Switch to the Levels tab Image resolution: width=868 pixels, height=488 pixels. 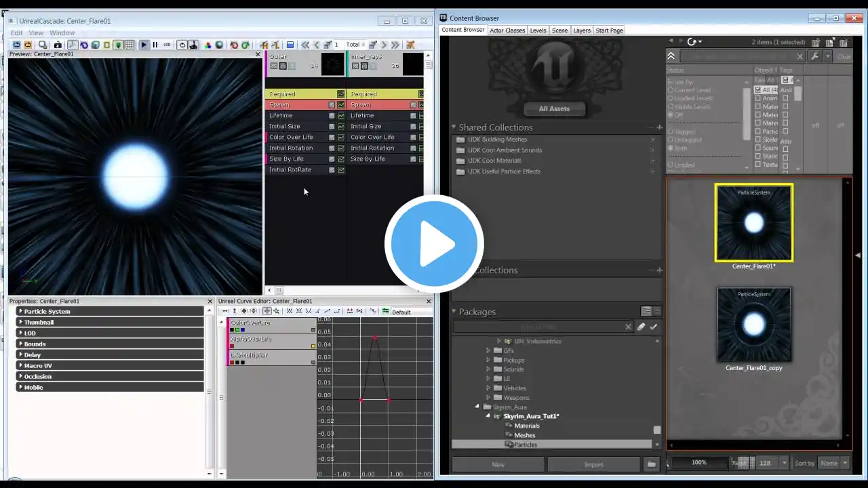tap(538, 30)
